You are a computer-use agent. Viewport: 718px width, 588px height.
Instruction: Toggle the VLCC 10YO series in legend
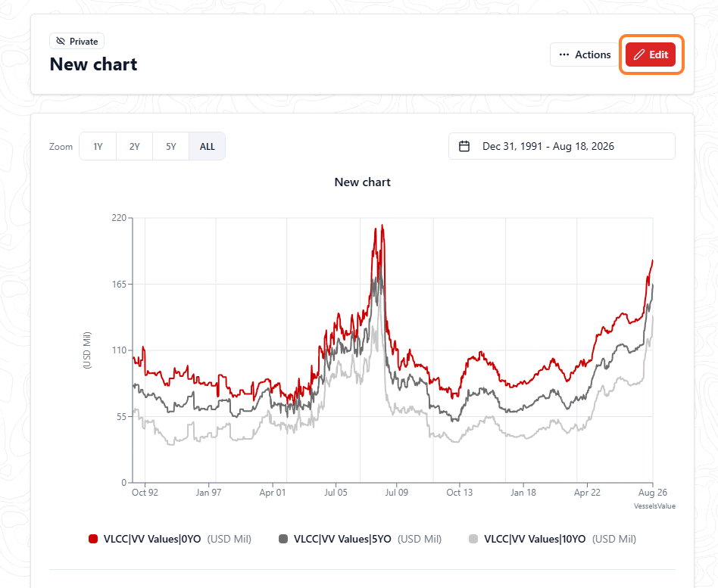click(553, 539)
